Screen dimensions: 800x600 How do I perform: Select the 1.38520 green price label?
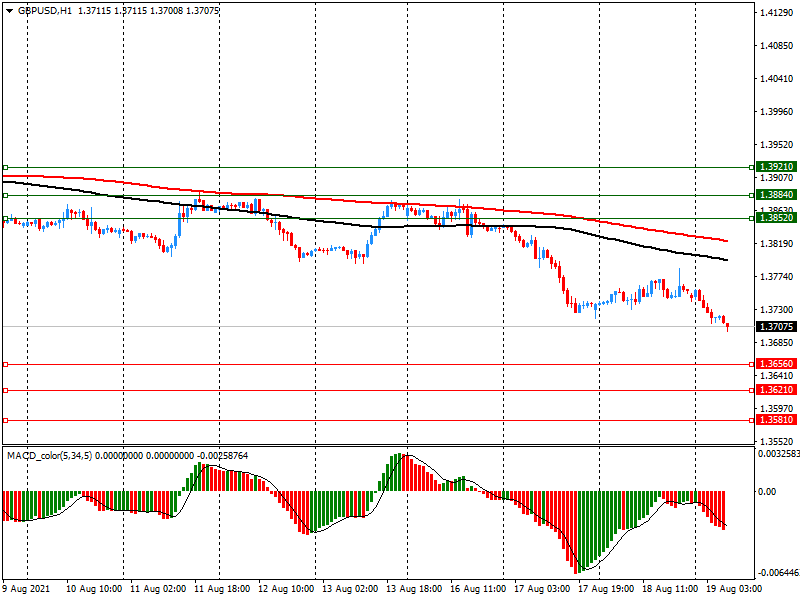click(776, 218)
